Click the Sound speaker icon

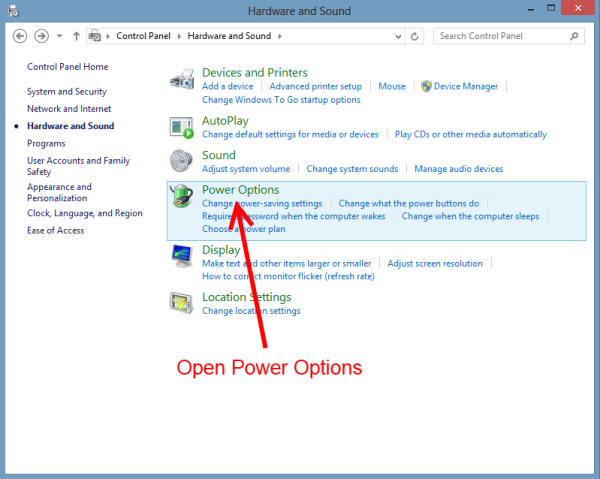pos(181,161)
